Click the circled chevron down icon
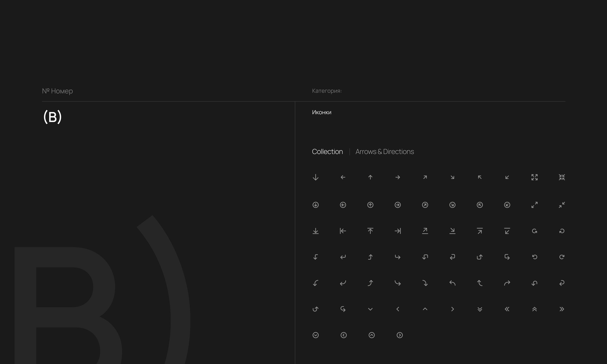607x364 pixels. [315, 335]
